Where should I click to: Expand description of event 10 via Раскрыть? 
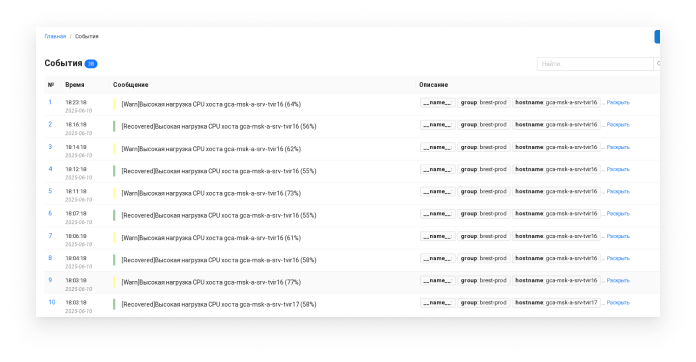618,303
